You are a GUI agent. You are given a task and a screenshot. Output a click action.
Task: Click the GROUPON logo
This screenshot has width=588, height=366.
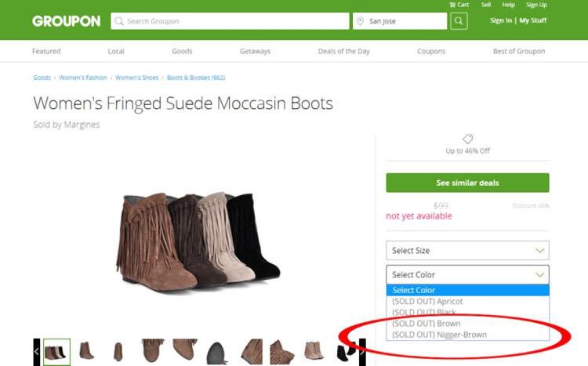[x=66, y=21]
